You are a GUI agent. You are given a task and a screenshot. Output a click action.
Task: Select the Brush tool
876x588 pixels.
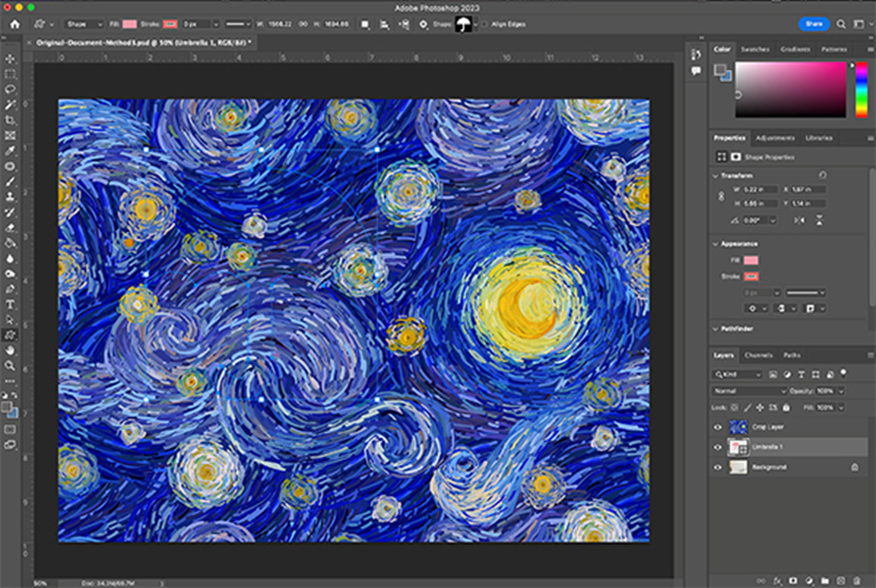[x=10, y=181]
